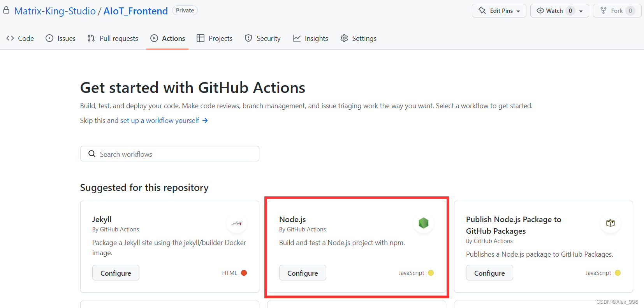644x308 pixels.
Task: Configure the Publish Node.js Package workflow
Action: coord(489,273)
